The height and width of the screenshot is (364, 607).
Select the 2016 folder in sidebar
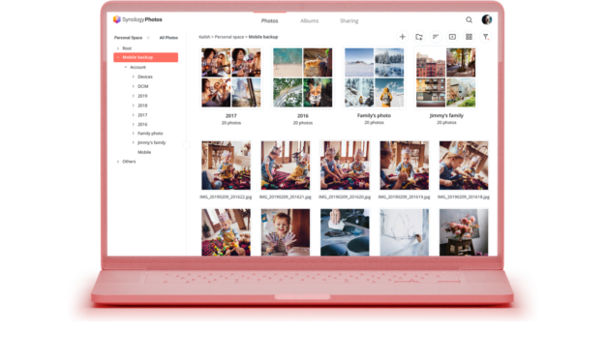(142, 124)
